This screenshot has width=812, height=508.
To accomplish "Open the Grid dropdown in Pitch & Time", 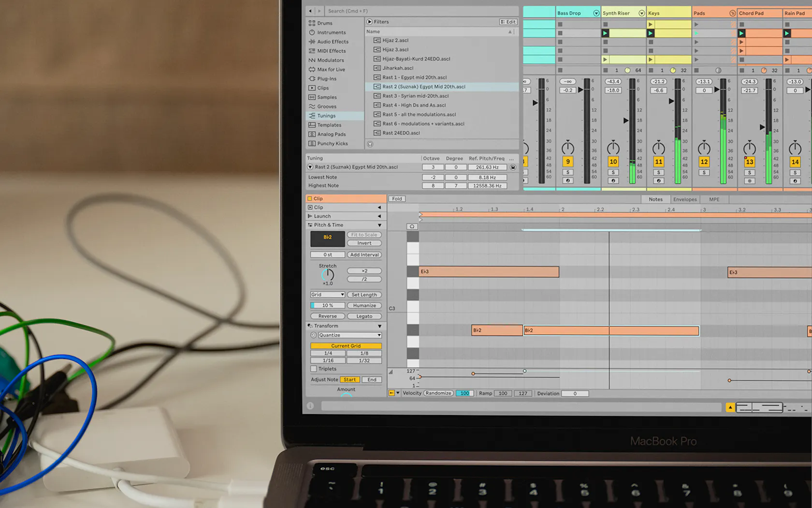I will [x=327, y=294].
